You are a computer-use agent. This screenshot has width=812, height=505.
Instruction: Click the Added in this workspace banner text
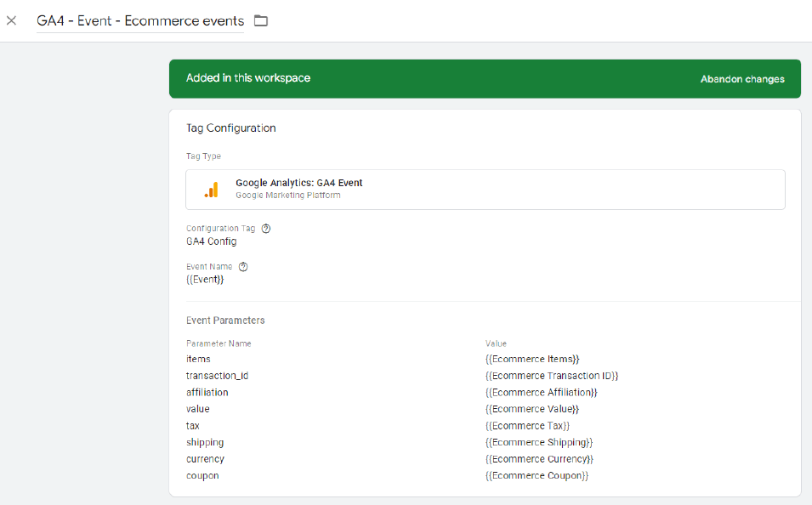click(x=248, y=78)
